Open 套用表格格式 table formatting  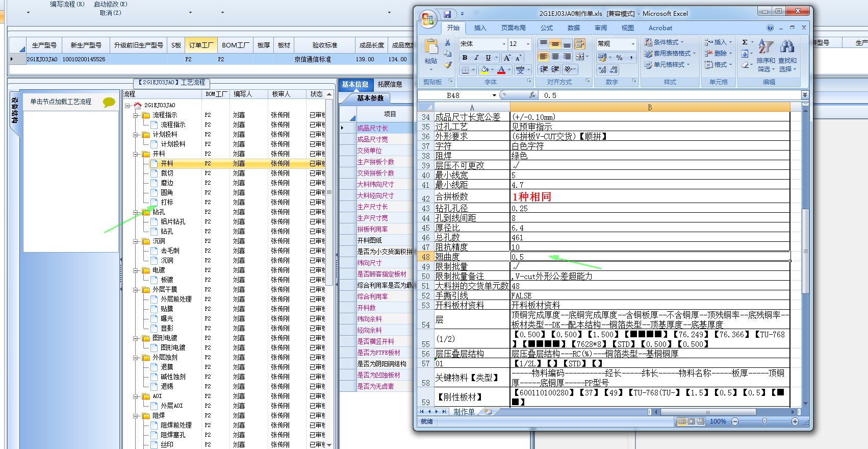(670, 54)
